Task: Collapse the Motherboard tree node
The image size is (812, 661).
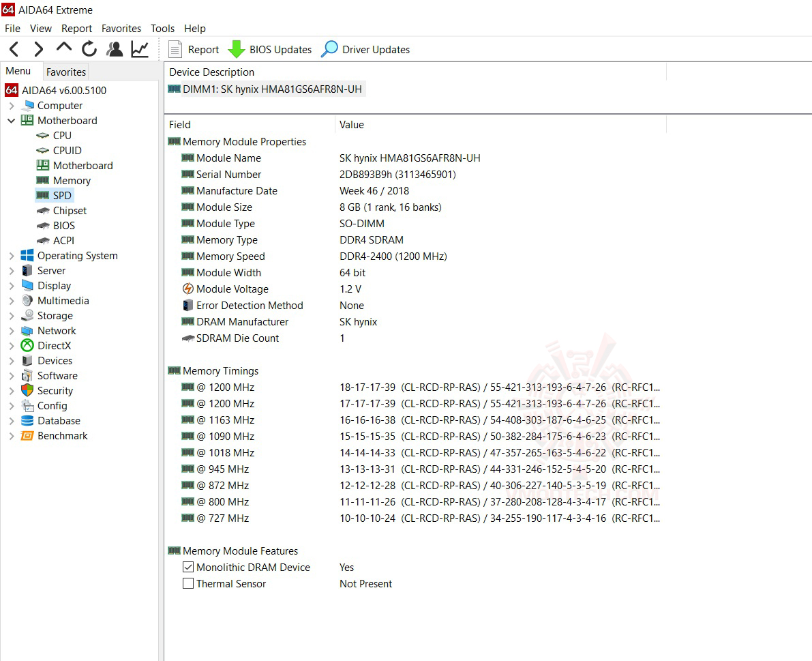Action: click(12, 121)
